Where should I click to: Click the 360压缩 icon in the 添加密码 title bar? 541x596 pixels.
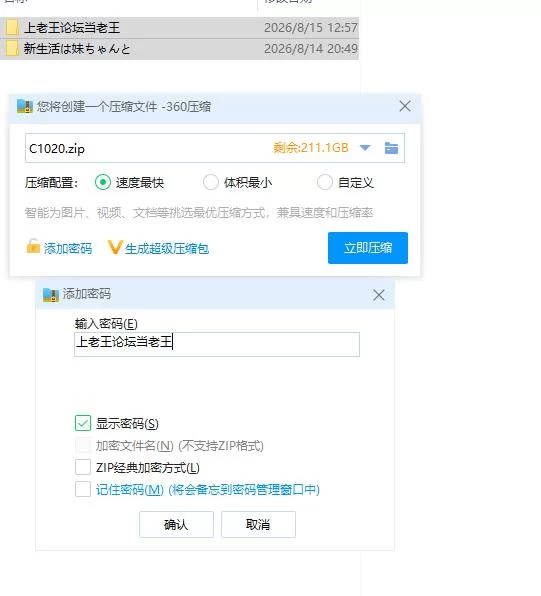51,295
